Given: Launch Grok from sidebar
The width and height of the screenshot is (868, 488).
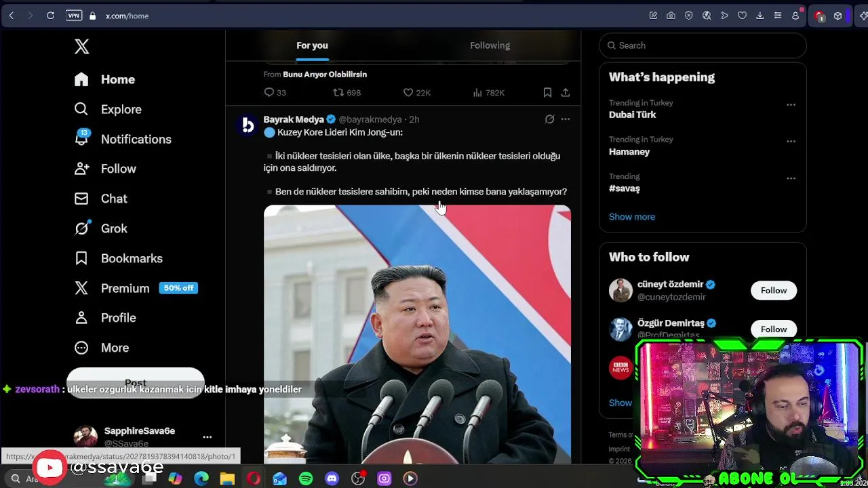Looking at the screenshot, I should (x=101, y=228).
